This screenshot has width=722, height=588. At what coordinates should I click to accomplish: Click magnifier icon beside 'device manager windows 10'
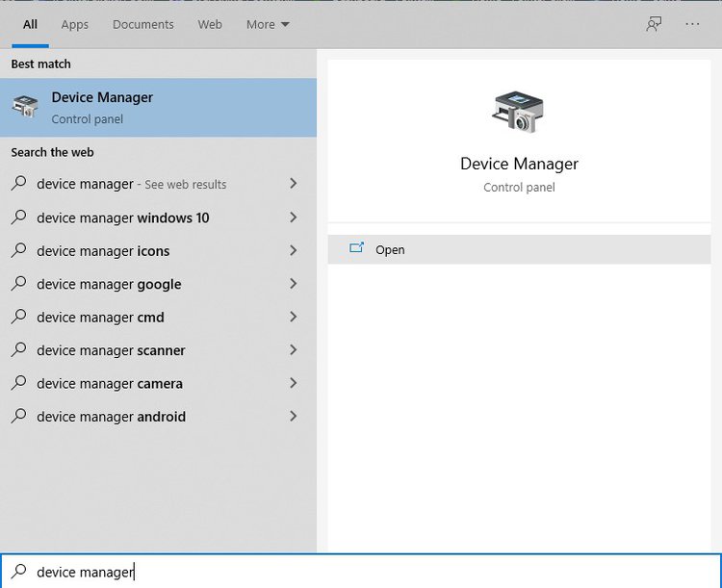point(18,217)
